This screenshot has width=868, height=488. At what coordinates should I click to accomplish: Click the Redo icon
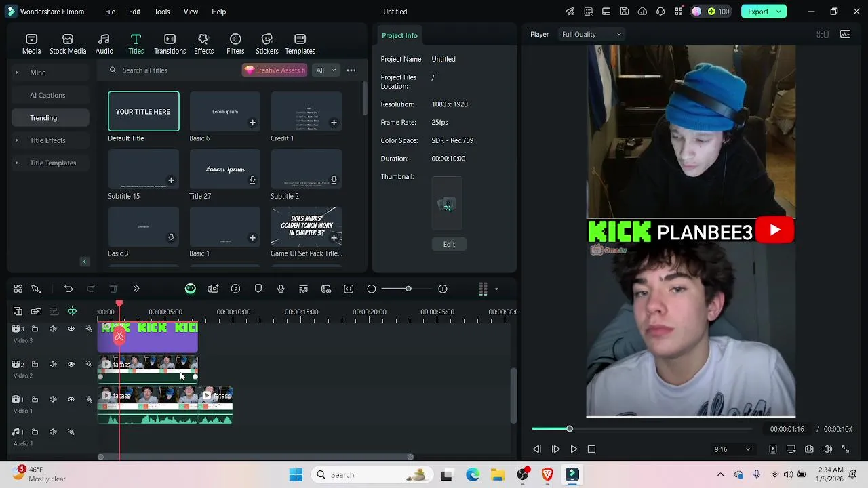click(x=91, y=289)
